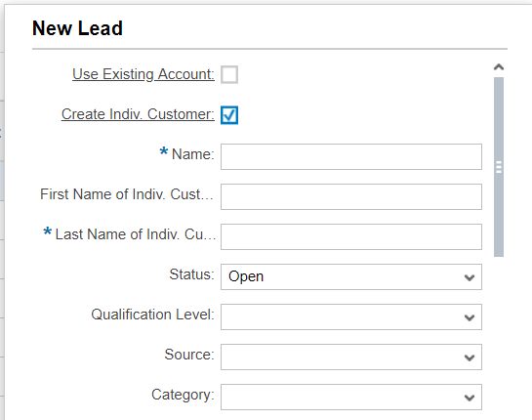Focus the required Name text field

[x=351, y=157]
